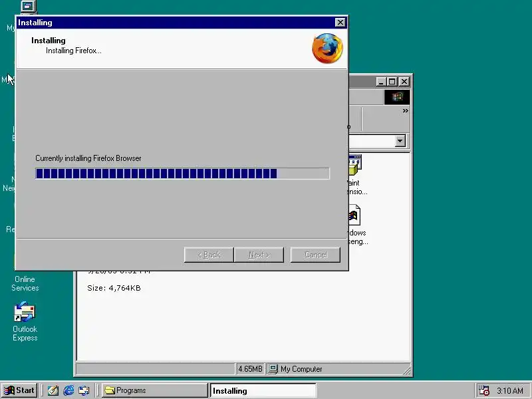The width and height of the screenshot is (532, 399).
Task: Click the Cancel button in installer
Action: pos(315,255)
